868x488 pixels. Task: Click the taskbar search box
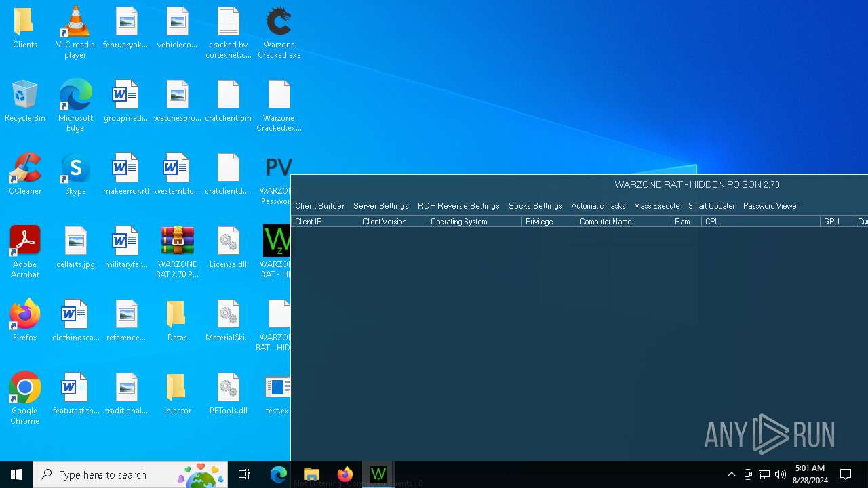point(130,474)
